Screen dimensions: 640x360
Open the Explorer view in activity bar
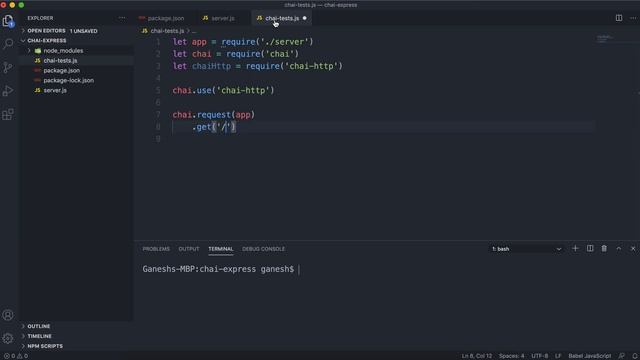tap(8, 20)
